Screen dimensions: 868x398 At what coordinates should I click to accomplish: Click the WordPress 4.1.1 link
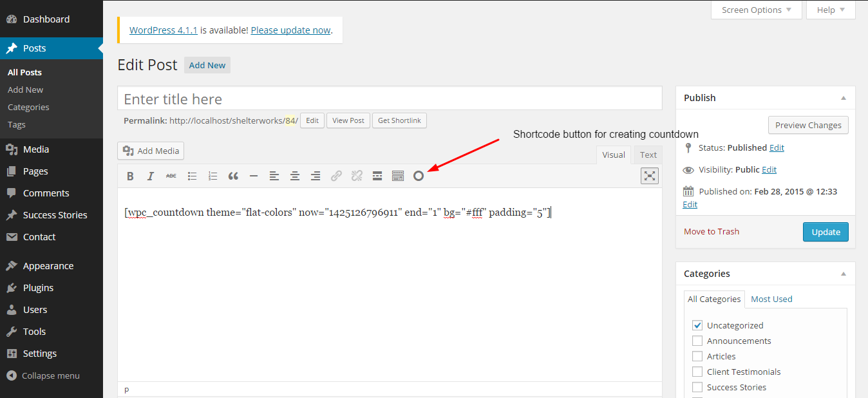click(164, 30)
